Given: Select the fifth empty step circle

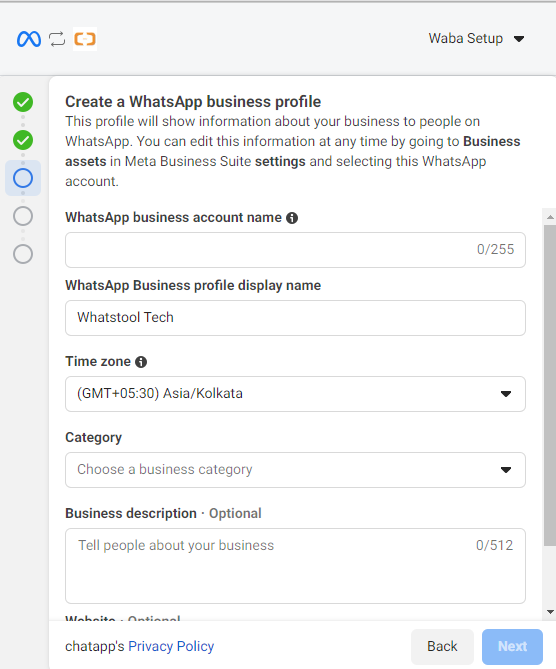Looking at the screenshot, I should 23,254.
